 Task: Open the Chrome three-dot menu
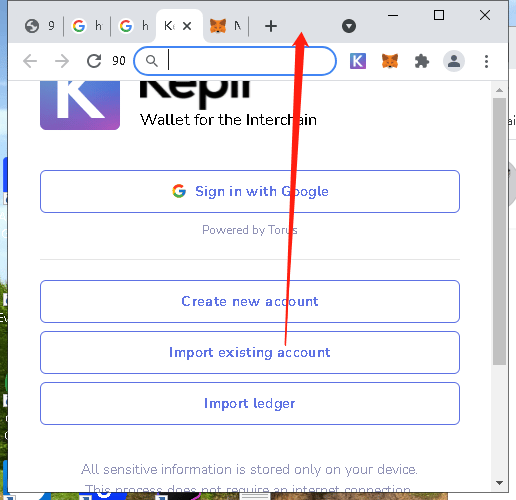point(486,61)
